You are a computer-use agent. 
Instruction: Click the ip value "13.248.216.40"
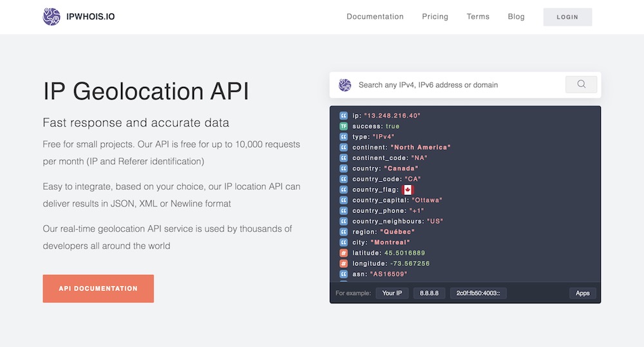pyautogui.click(x=392, y=116)
